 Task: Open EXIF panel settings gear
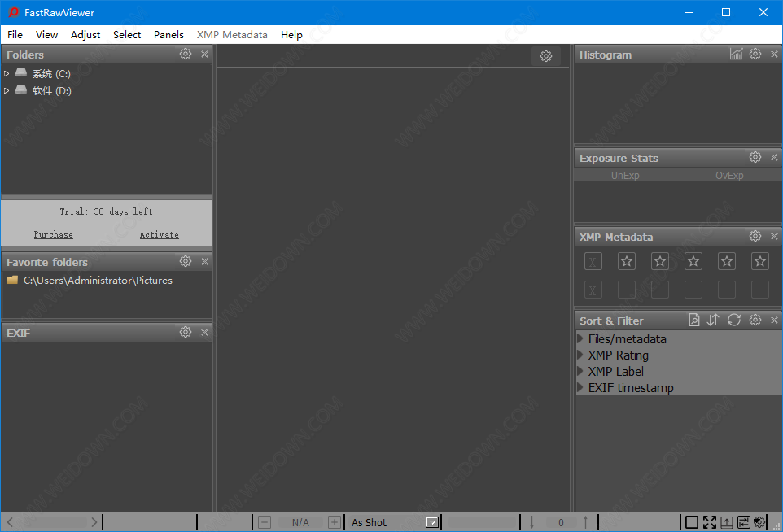(186, 332)
